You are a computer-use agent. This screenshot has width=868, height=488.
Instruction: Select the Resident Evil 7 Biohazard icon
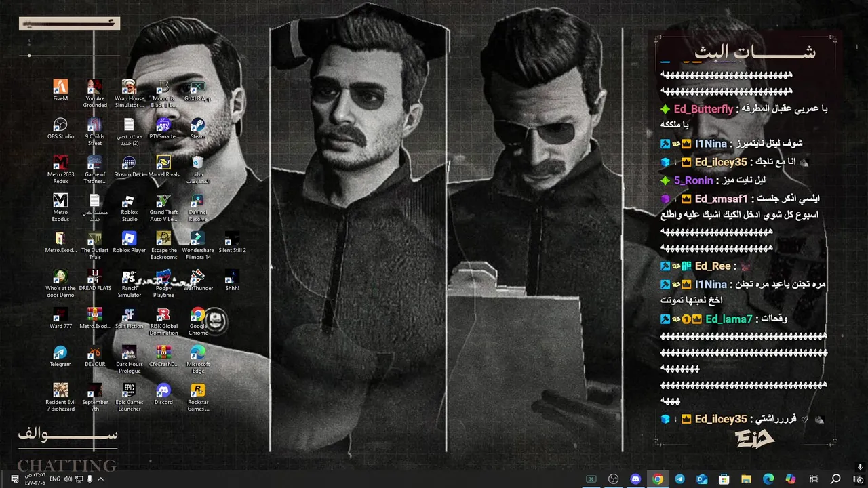pos(60,397)
